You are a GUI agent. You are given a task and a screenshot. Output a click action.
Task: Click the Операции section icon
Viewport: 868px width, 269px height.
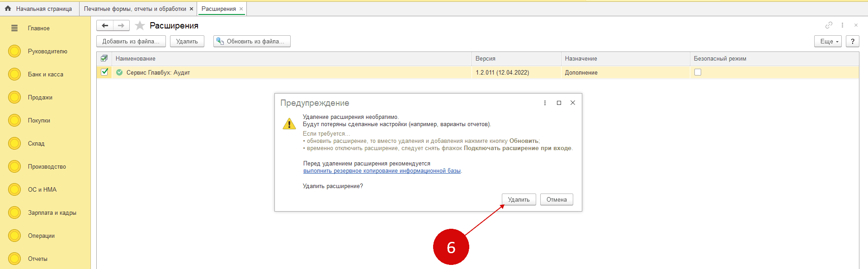14,236
